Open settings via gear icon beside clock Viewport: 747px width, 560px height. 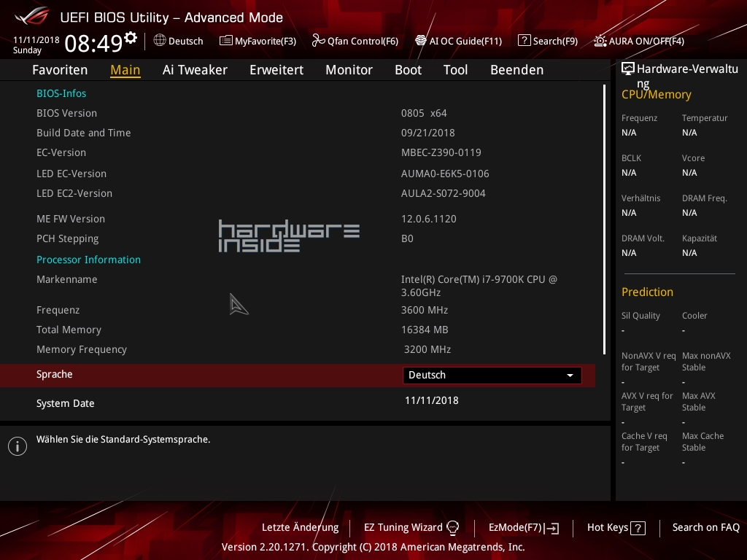tap(131, 37)
